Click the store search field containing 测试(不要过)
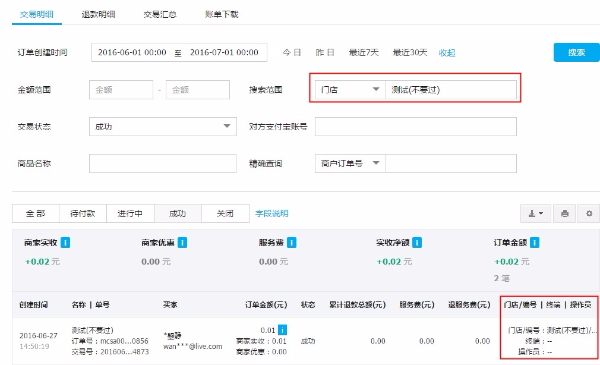The height and width of the screenshot is (365, 600). tap(451, 90)
